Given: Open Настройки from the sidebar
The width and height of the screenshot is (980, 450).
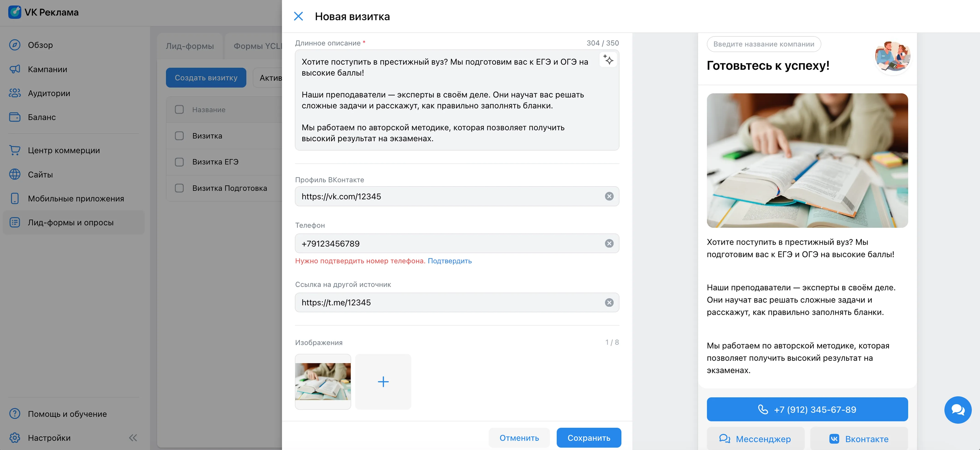Looking at the screenshot, I should [49, 437].
